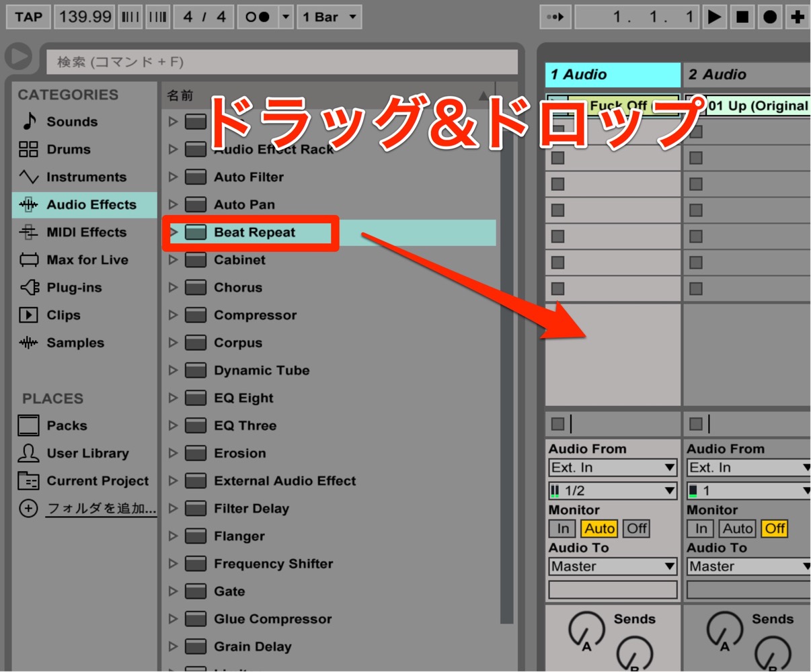
Task: Select the Erosion device entry
Action: 330,452
